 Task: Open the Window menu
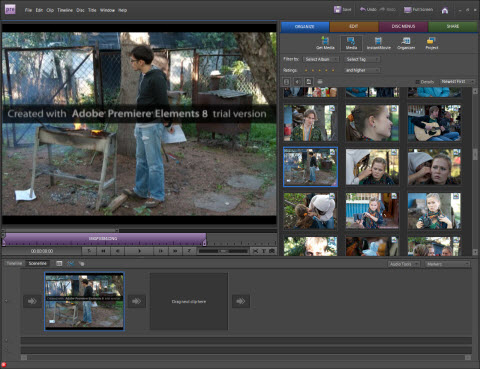point(107,10)
